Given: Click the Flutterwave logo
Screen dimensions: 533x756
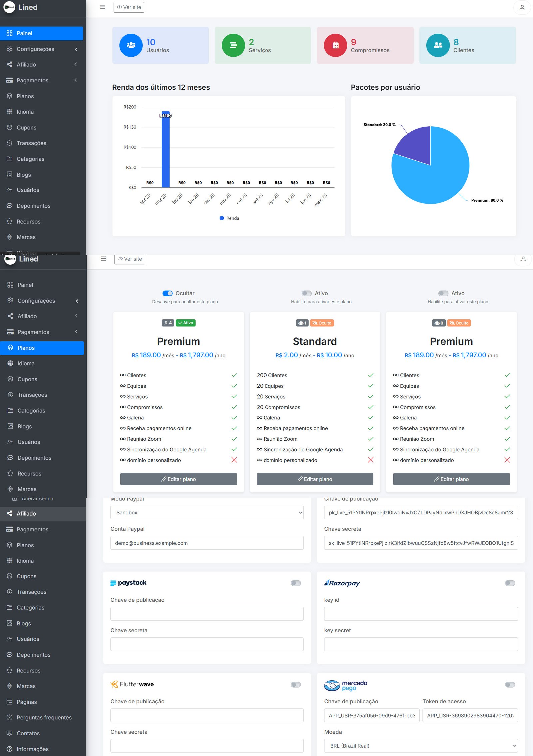Looking at the screenshot, I should coord(132,684).
